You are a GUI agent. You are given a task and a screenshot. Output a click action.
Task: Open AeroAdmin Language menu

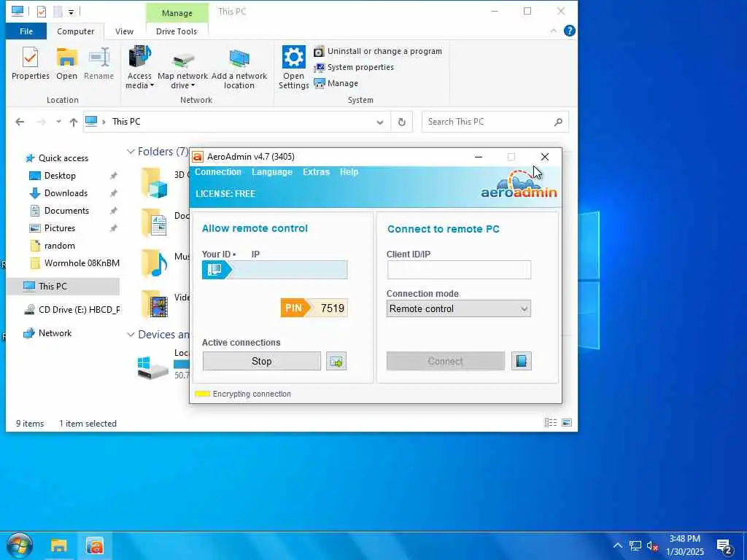[272, 172]
